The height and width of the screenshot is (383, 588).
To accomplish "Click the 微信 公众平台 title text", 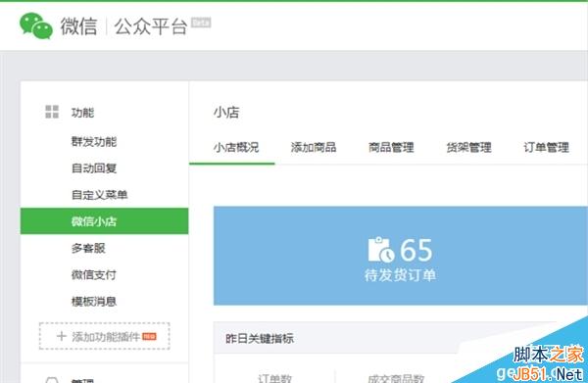I will 123,26.
